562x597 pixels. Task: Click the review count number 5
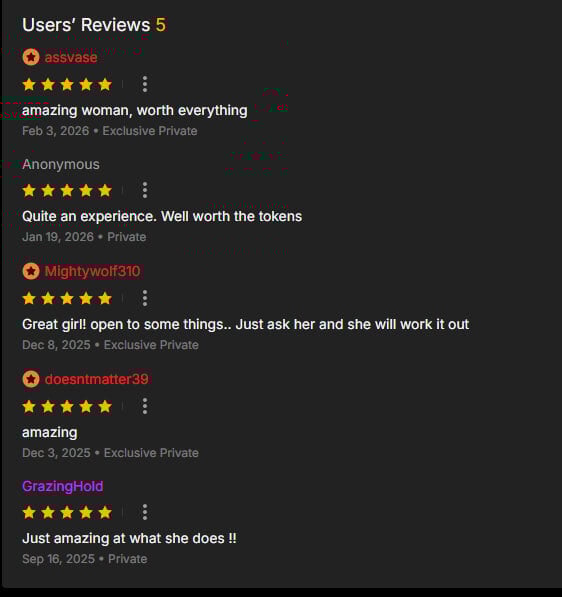pos(160,25)
